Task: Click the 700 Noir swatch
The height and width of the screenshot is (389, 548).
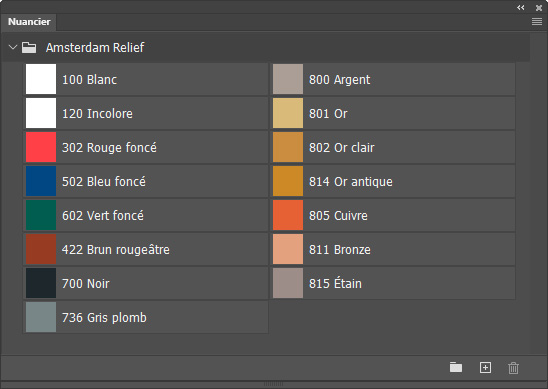Action: (x=145, y=283)
